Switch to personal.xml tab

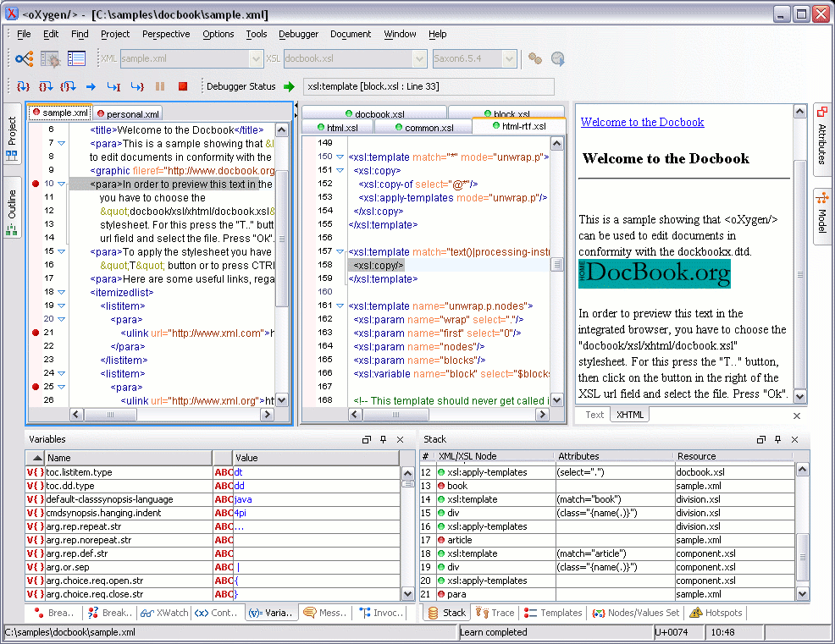click(129, 114)
